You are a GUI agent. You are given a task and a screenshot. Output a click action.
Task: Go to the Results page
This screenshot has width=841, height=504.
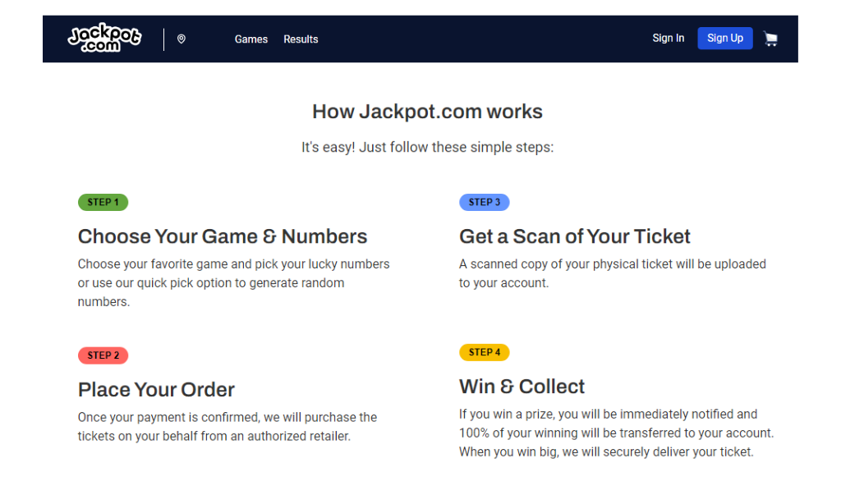[x=301, y=39]
